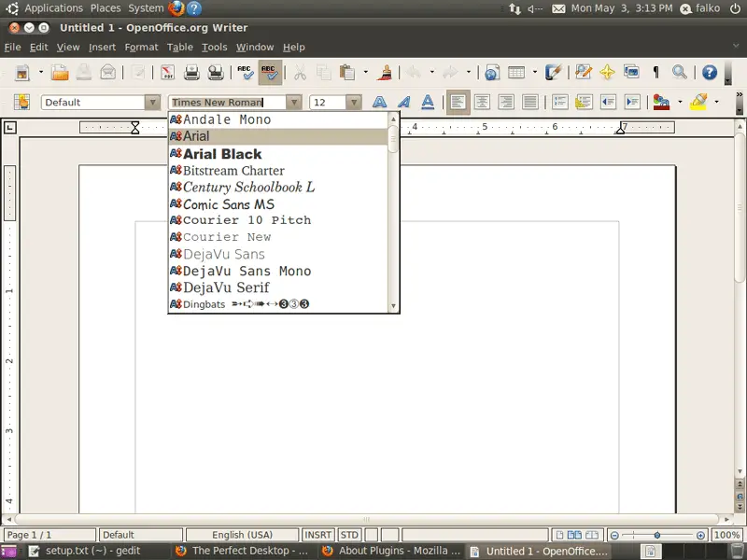Open the Font Size dropdown arrow
Image resolution: width=747 pixels, height=560 pixels.
[354, 102]
